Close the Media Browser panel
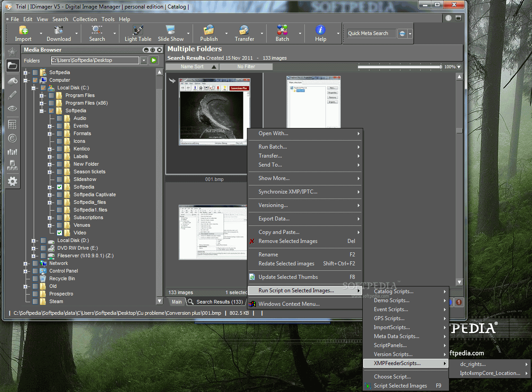532x392 pixels. point(159,50)
